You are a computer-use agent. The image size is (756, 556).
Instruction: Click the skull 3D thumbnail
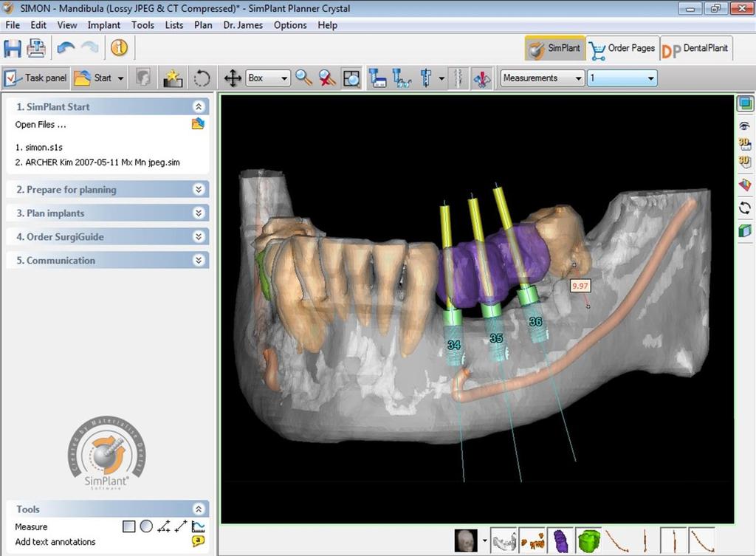pyautogui.click(x=467, y=540)
